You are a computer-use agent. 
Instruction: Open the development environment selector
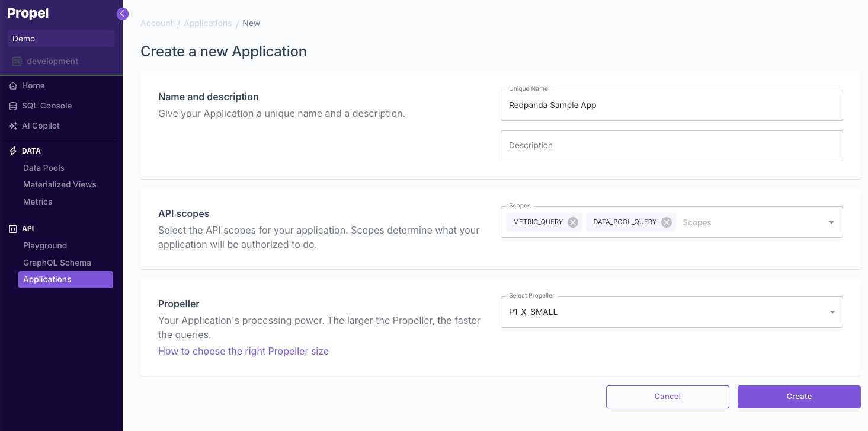pyautogui.click(x=61, y=61)
